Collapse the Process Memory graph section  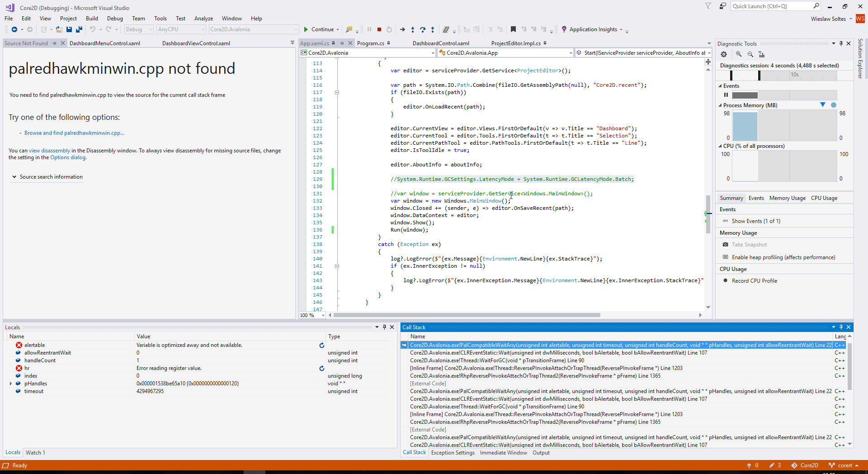click(720, 105)
